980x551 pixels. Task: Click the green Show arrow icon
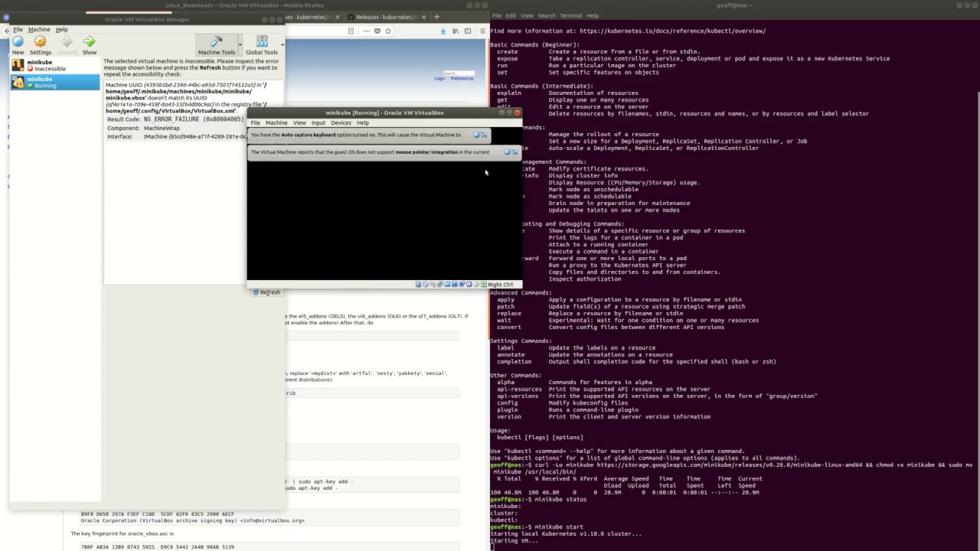click(x=90, y=45)
